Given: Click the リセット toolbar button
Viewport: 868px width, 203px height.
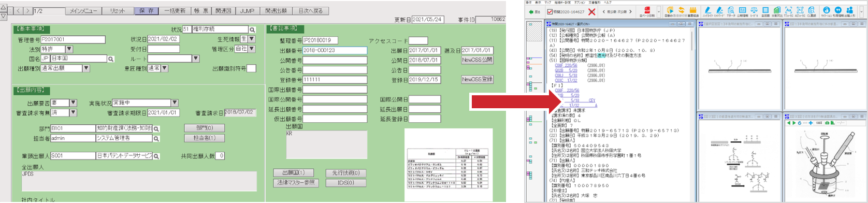Looking at the screenshot, I should [x=118, y=11].
